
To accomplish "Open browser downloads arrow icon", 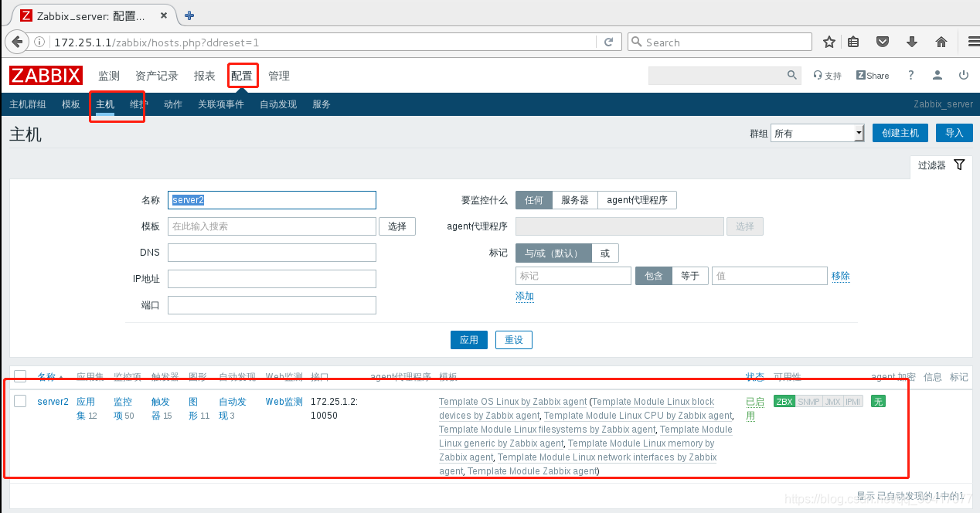I will coord(912,42).
